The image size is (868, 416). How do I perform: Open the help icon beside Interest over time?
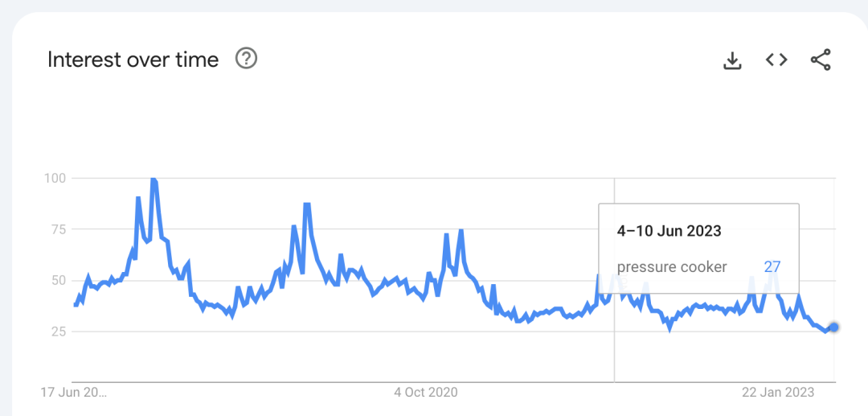[247, 58]
